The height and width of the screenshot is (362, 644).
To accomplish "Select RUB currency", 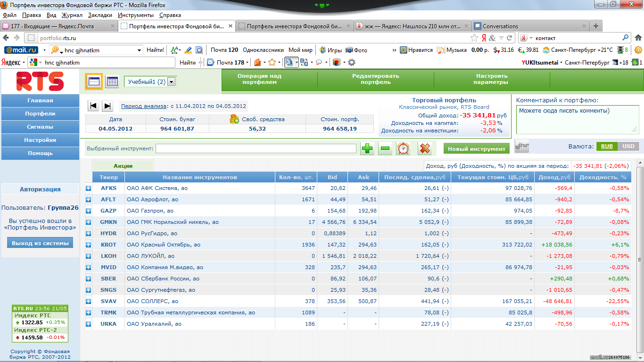I will [607, 146].
